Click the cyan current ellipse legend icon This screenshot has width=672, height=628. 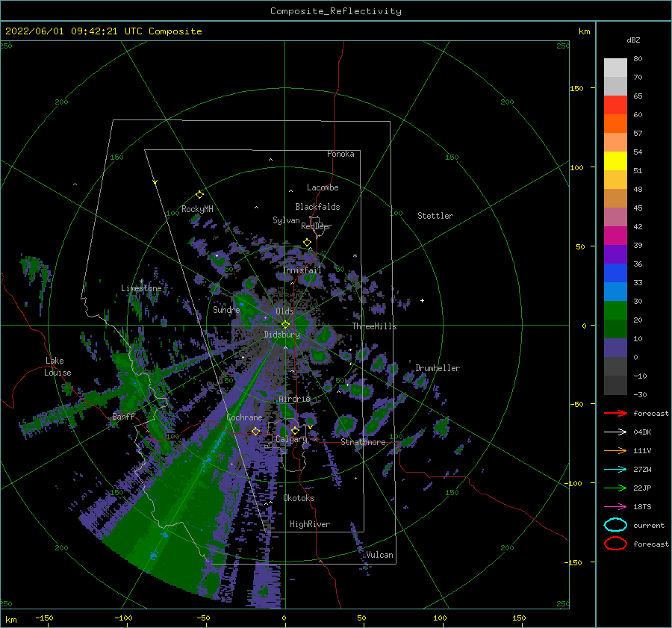(615, 525)
